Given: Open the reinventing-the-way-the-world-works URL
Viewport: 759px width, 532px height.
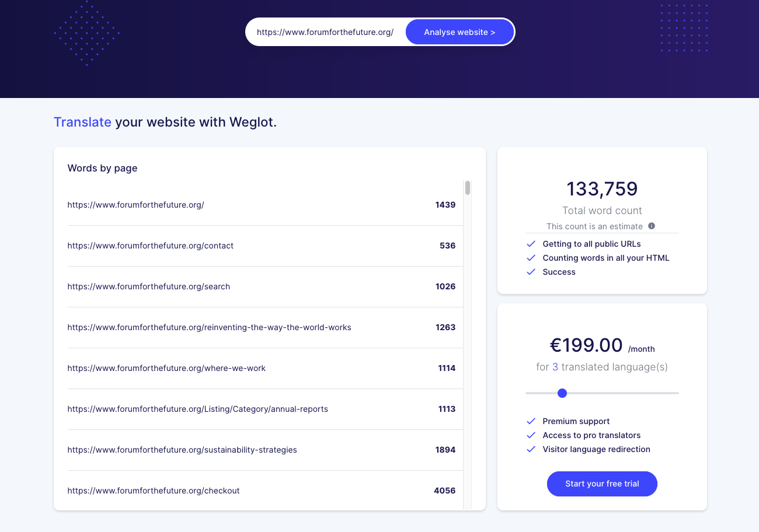Looking at the screenshot, I should point(210,327).
